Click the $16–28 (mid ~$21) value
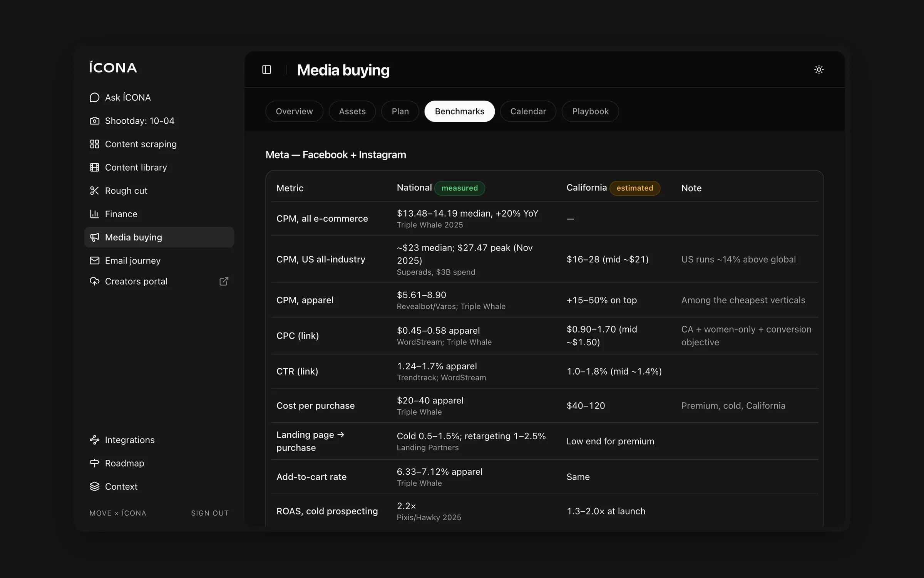Screen dimensions: 924x578 point(608,259)
